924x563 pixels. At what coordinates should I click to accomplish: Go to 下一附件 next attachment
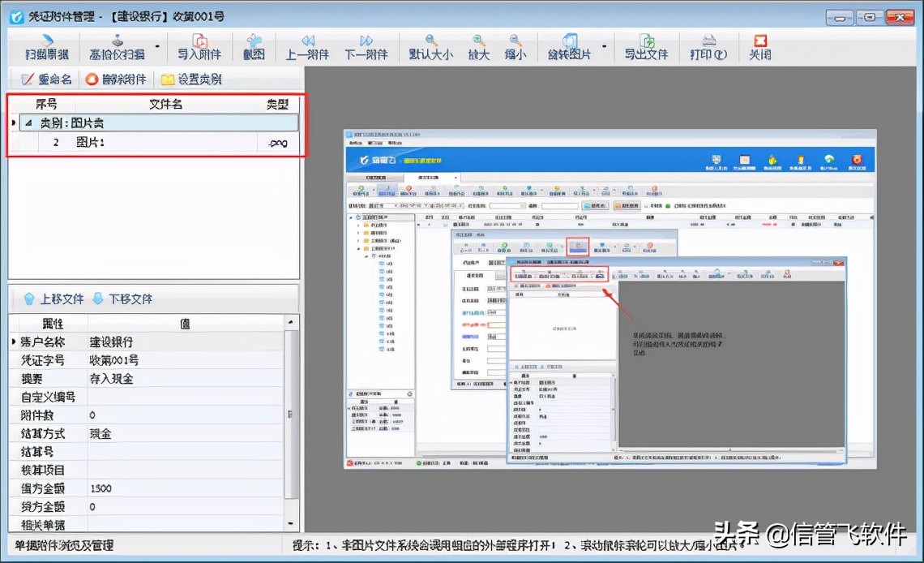(x=366, y=46)
